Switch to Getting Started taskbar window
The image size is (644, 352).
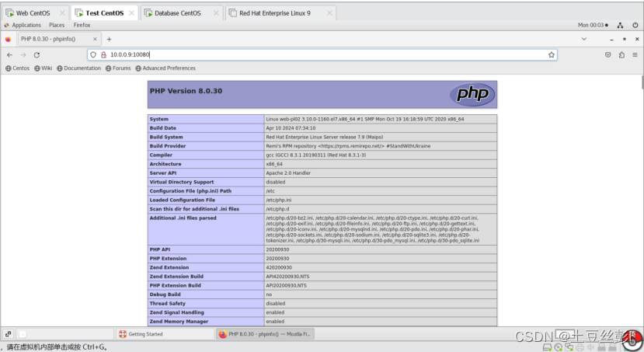164,334
